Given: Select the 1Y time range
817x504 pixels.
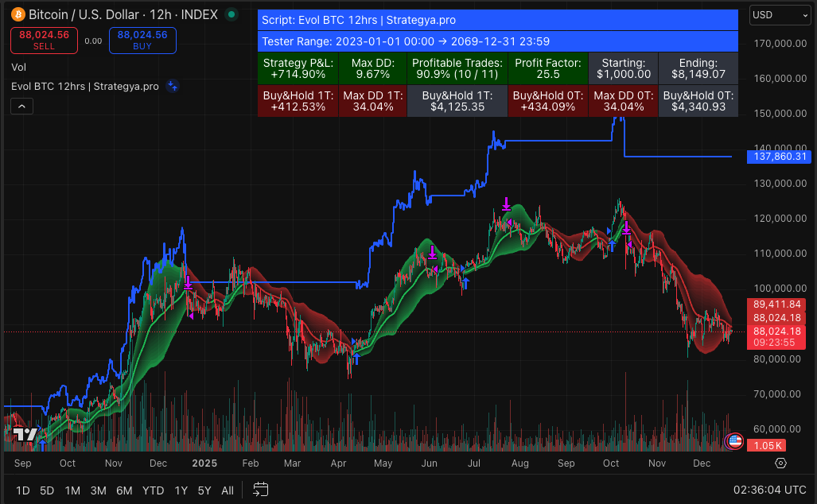Looking at the screenshot, I should coord(181,490).
